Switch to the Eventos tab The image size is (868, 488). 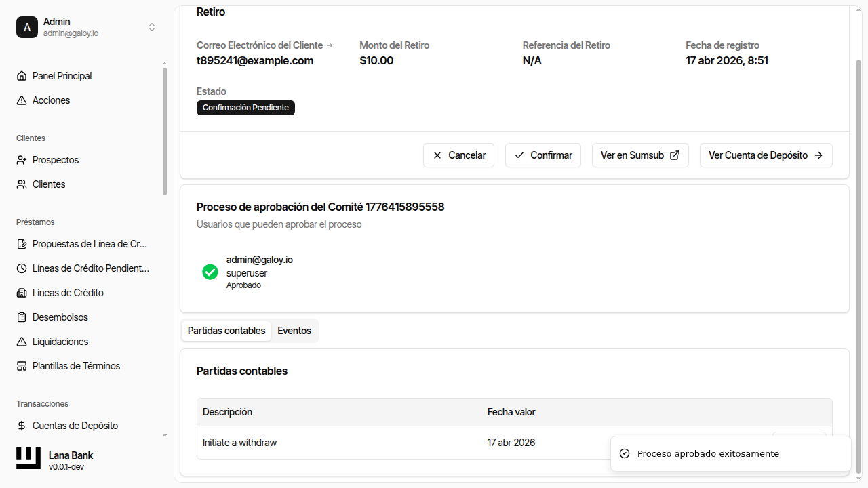[294, 331]
